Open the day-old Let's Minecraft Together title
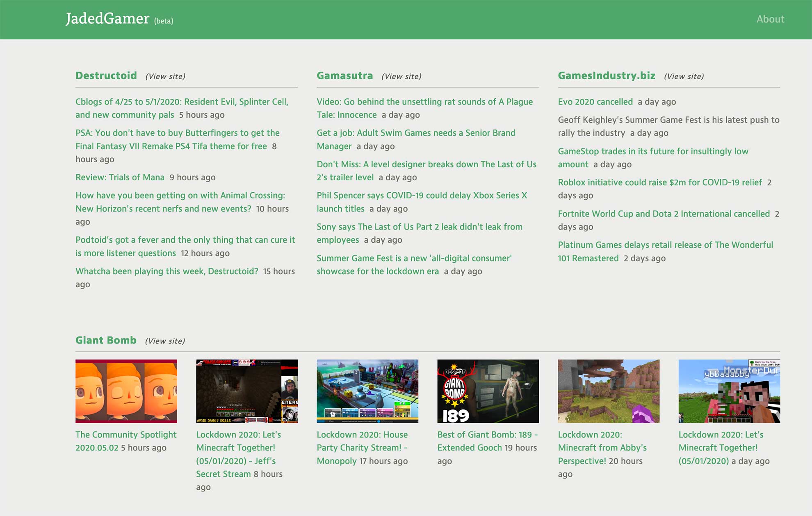The width and height of the screenshot is (812, 516). pos(721,448)
